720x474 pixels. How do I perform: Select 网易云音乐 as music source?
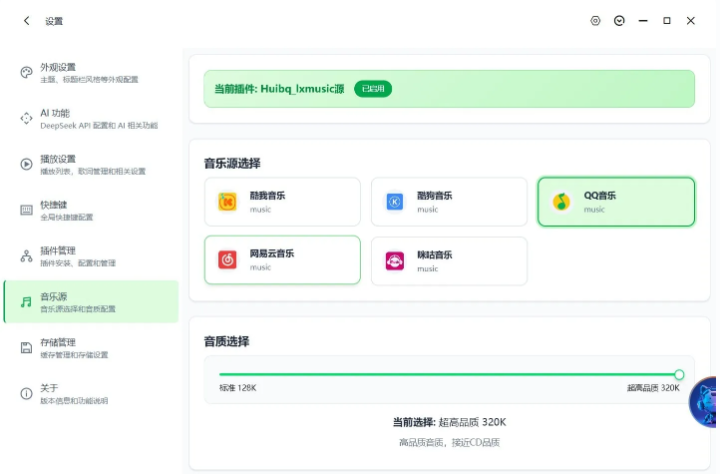(x=282, y=260)
